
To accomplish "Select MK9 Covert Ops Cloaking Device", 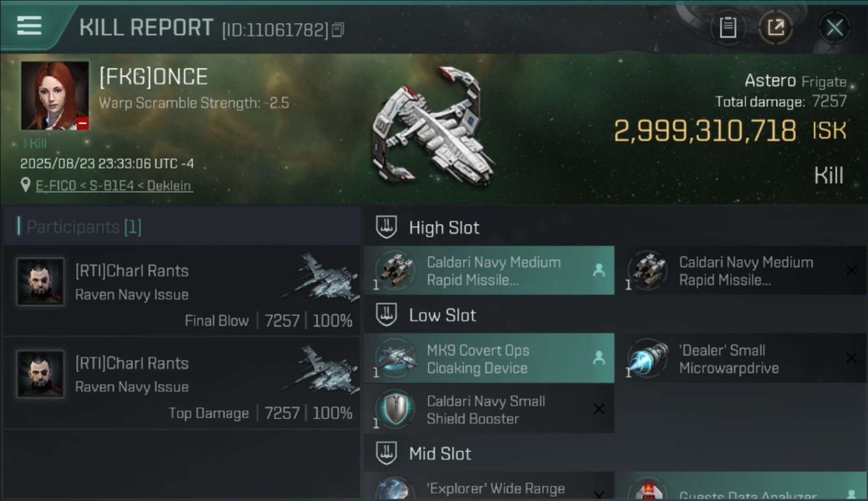I will (x=489, y=359).
